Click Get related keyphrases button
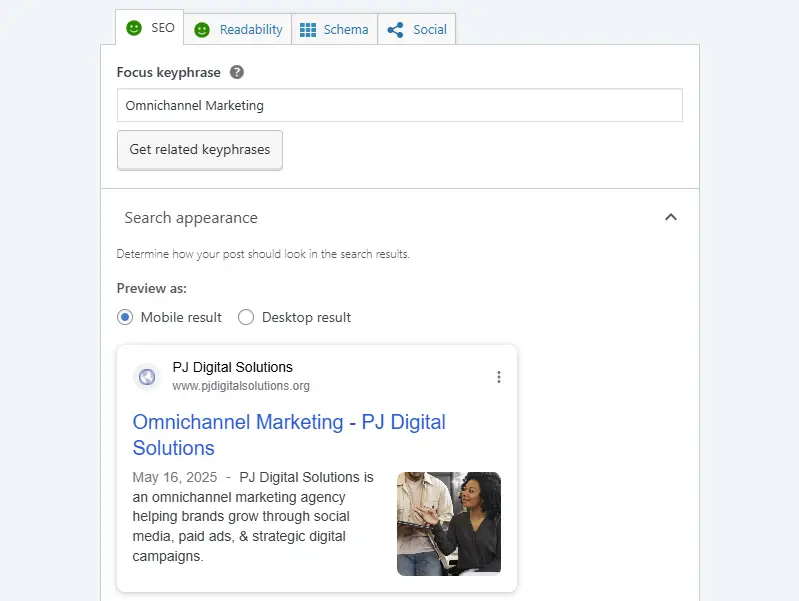 click(x=200, y=150)
